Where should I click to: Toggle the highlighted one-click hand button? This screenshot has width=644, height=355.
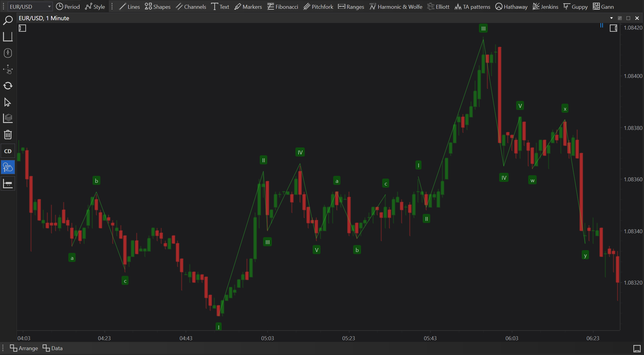point(8,167)
